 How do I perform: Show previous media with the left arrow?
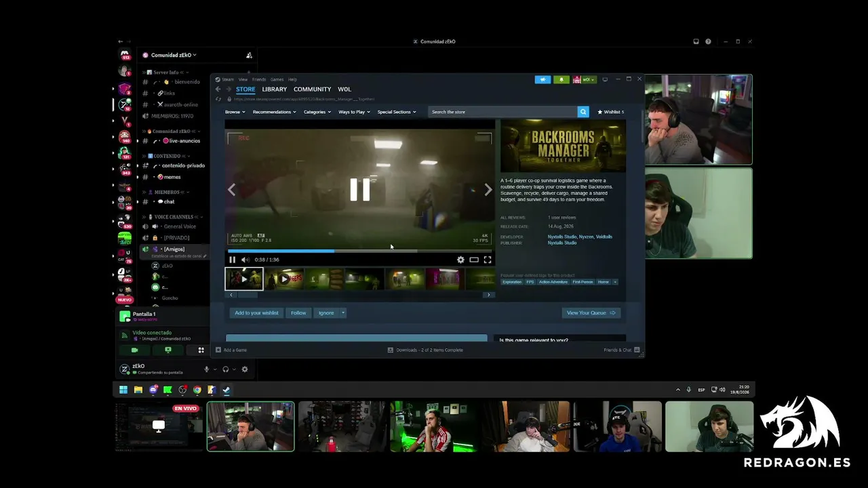point(232,190)
